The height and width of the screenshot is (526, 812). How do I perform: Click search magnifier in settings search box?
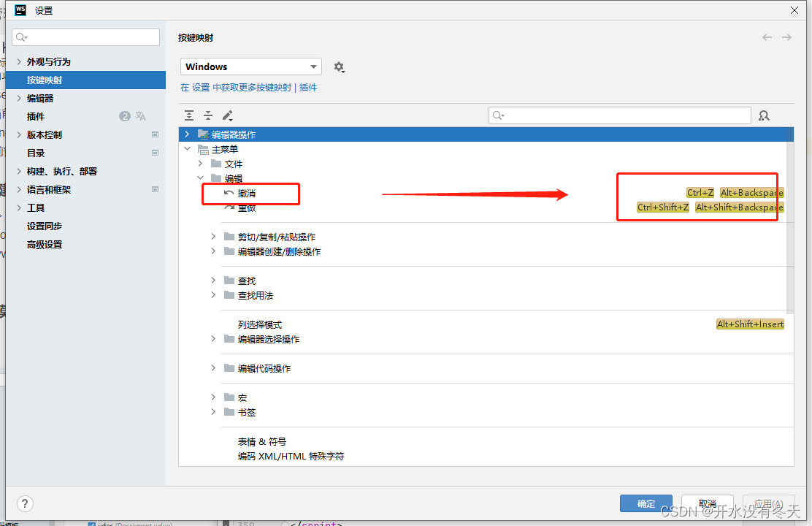[x=21, y=37]
